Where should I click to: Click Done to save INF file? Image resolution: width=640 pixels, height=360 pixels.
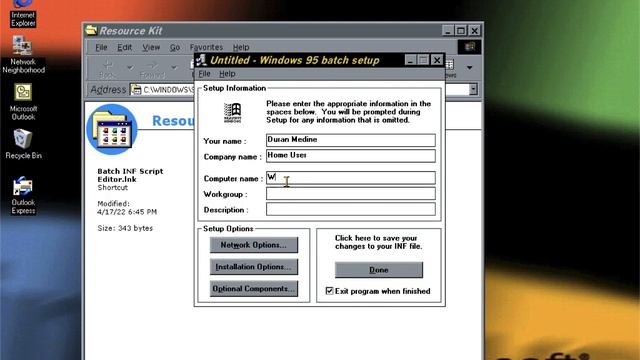(379, 270)
